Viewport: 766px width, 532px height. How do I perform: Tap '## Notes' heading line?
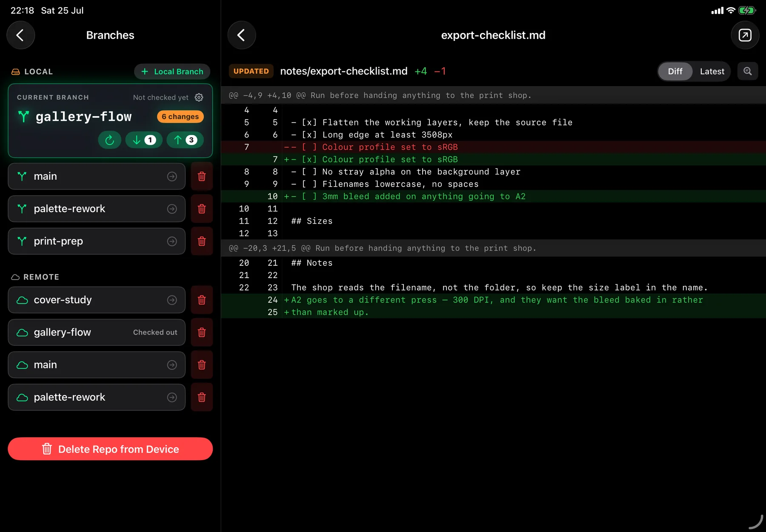click(x=494, y=263)
